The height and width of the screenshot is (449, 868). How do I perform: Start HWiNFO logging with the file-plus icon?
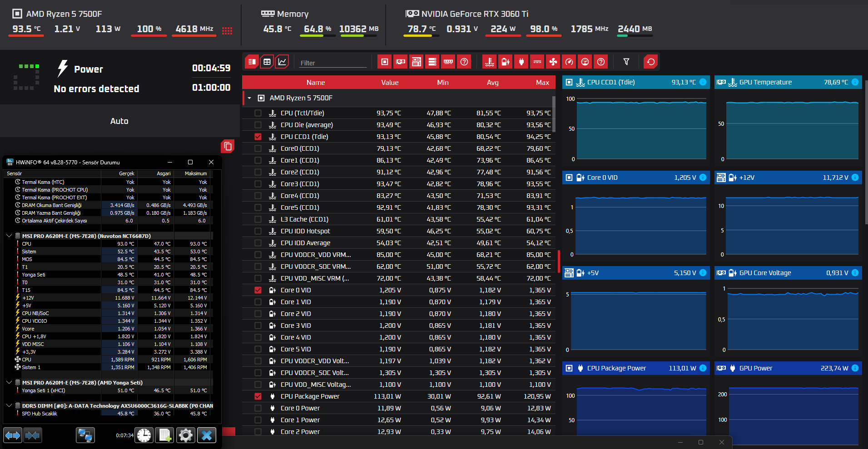pyautogui.click(x=165, y=435)
